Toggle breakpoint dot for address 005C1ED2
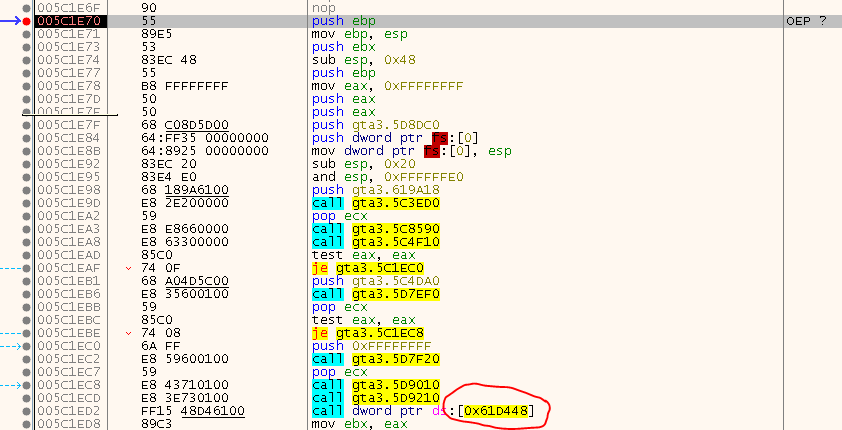842x430 pixels. pyautogui.click(x=26, y=411)
